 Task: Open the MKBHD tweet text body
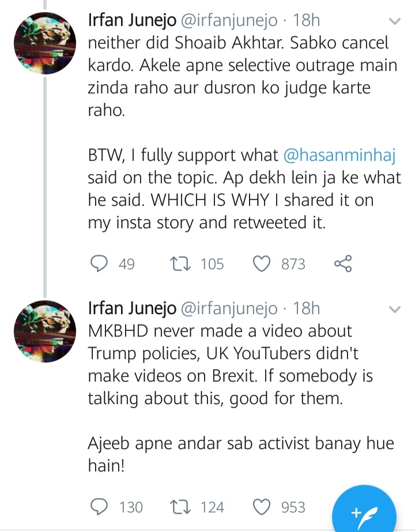click(241, 398)
